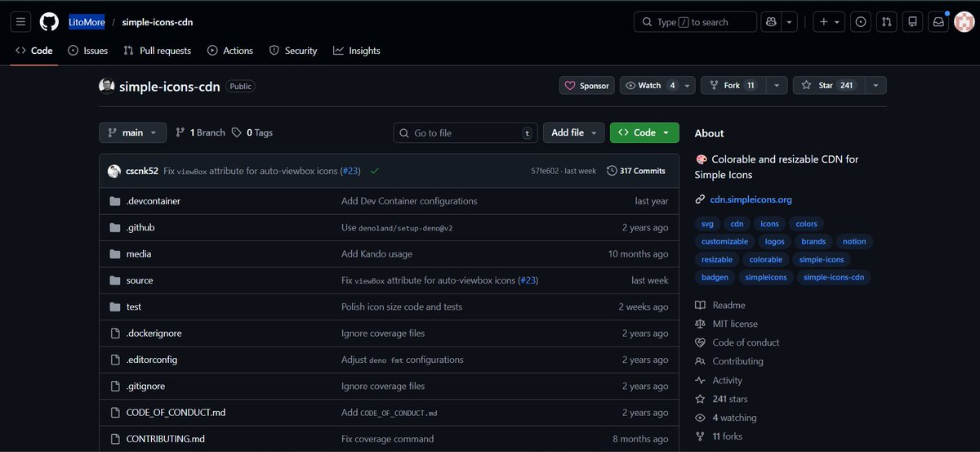Open the .github folder
The height and width of the screenshot is (452, 980).
pyautogui.click(x=140, y=227)
